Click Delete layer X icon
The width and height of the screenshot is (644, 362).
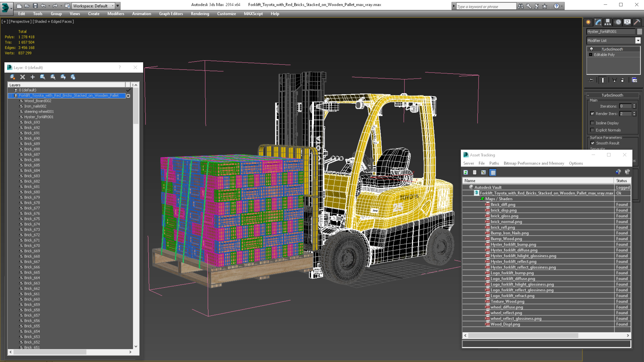(x=23, y=77)
